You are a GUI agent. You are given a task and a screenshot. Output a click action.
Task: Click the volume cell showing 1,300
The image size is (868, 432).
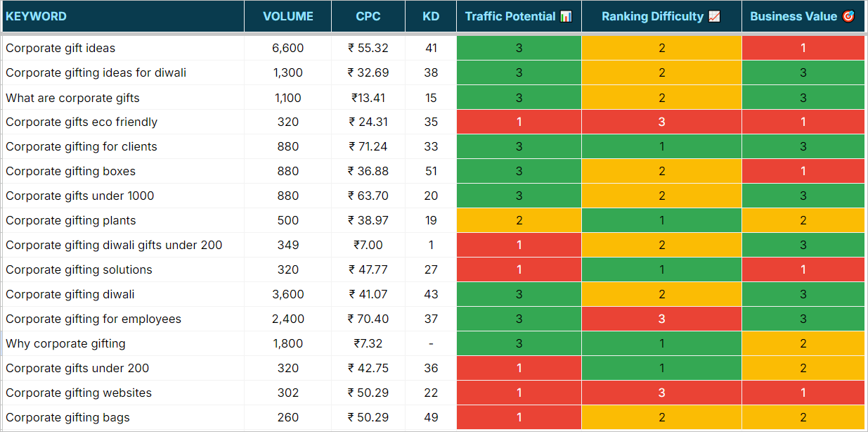pos(288,72)
